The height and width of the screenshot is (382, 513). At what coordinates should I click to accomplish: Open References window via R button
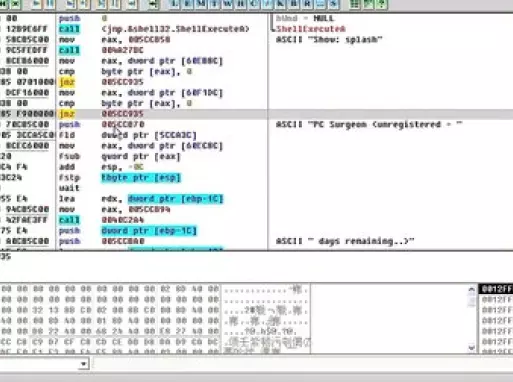pos(307,4)
